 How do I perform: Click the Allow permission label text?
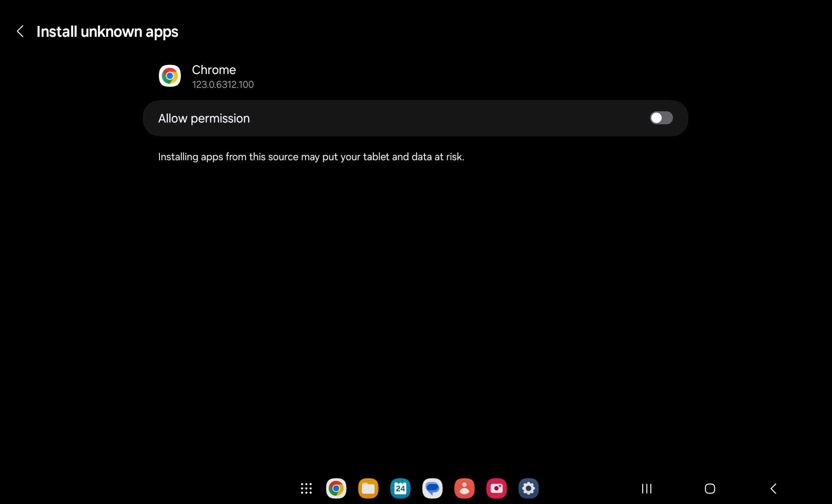point(204,118)
